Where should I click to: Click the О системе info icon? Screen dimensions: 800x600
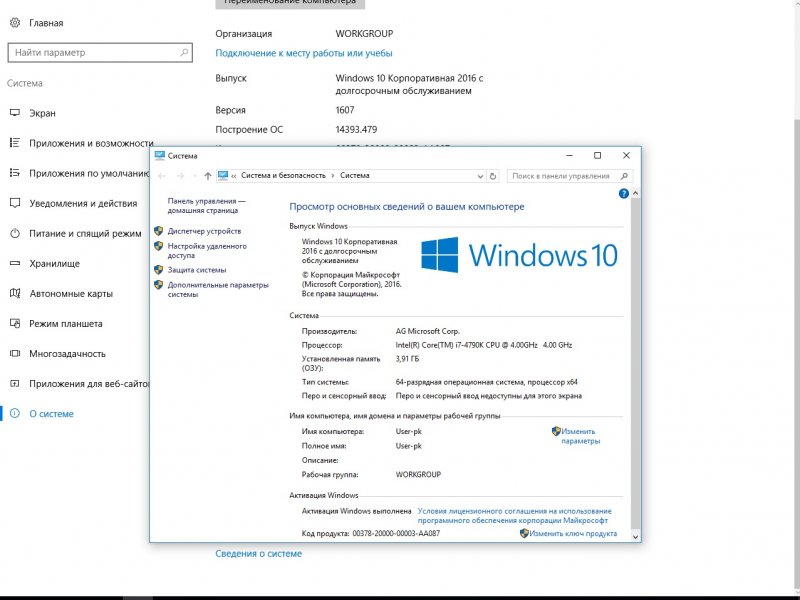15,413
